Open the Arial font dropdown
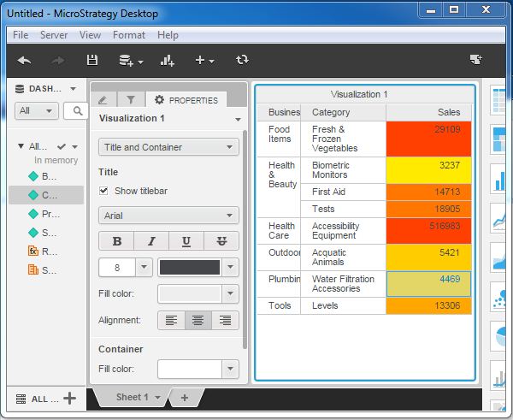Screen dimensions: 513x420 coord(168,216)
